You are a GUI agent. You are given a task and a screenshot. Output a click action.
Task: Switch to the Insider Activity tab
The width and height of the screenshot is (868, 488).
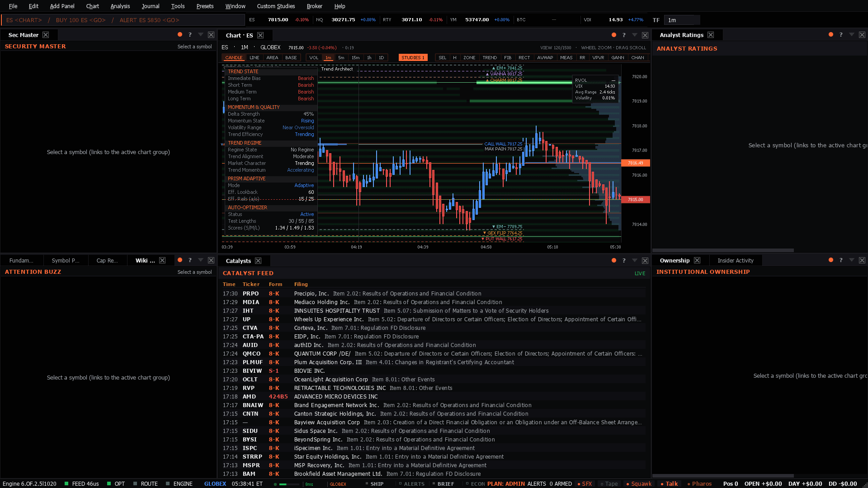click(x=736, y=260)
